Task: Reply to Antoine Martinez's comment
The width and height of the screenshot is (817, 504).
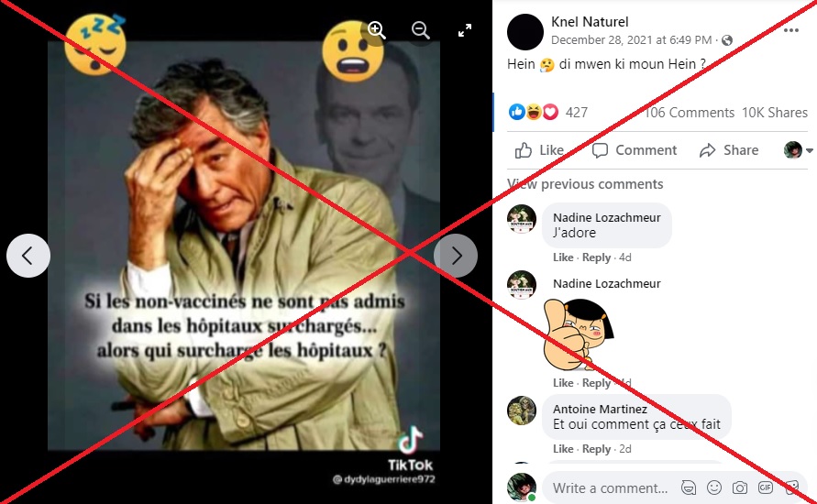Action: 596,449
